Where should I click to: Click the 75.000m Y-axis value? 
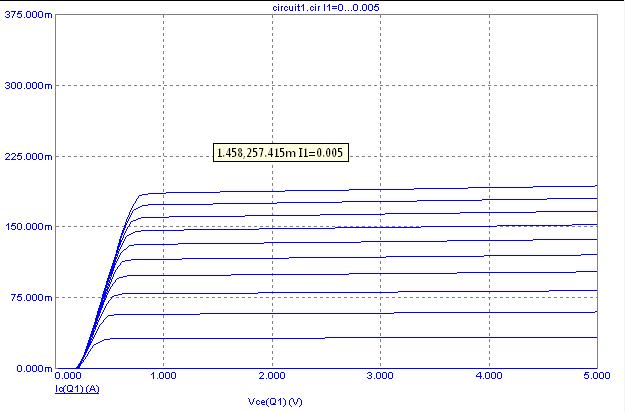coord(31,298)
